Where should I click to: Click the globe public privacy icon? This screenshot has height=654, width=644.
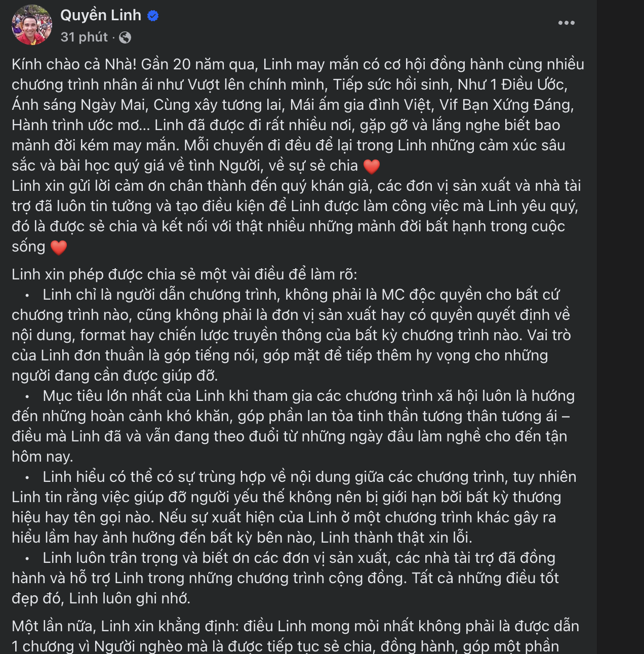tap(125, 37)
